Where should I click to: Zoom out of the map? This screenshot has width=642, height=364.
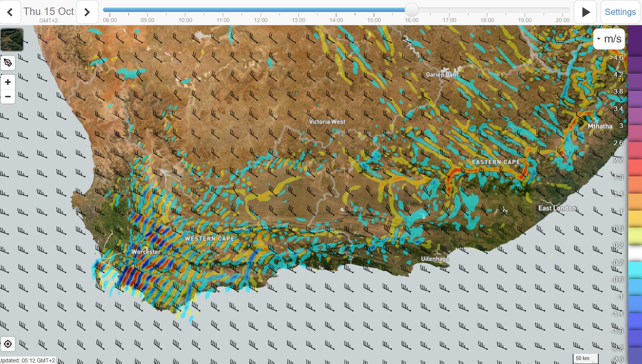[x=8, y=96]
